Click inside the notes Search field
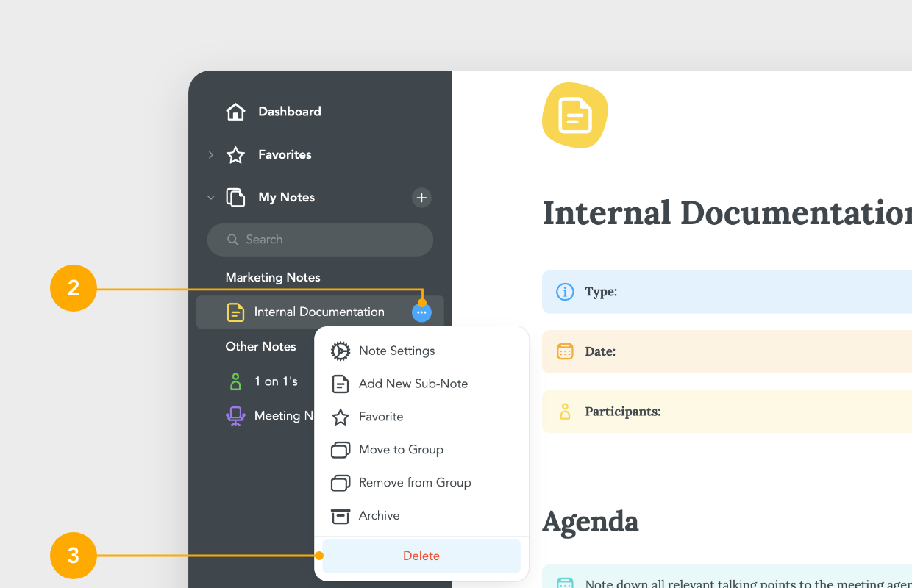 click(320, 240)
